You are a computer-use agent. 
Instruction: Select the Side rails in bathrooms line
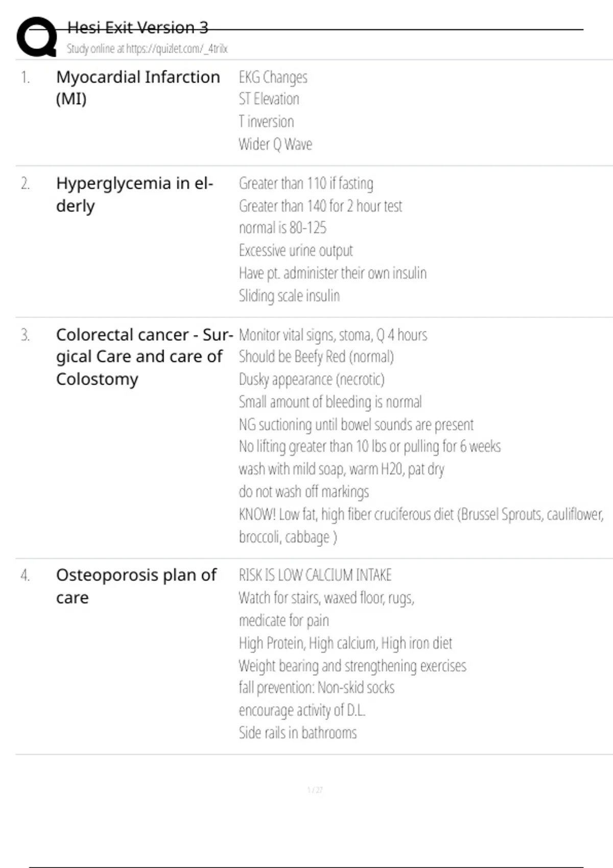click(x=297, y=733)
